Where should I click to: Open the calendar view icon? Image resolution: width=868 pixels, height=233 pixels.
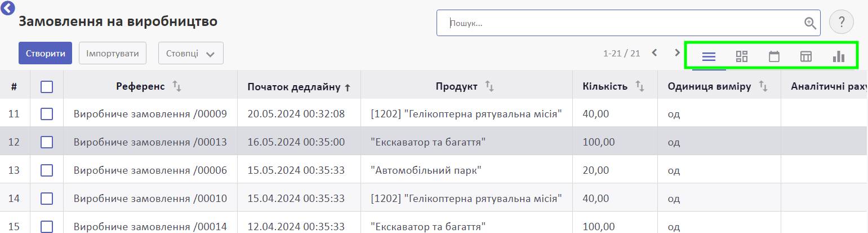click(774, 56)
